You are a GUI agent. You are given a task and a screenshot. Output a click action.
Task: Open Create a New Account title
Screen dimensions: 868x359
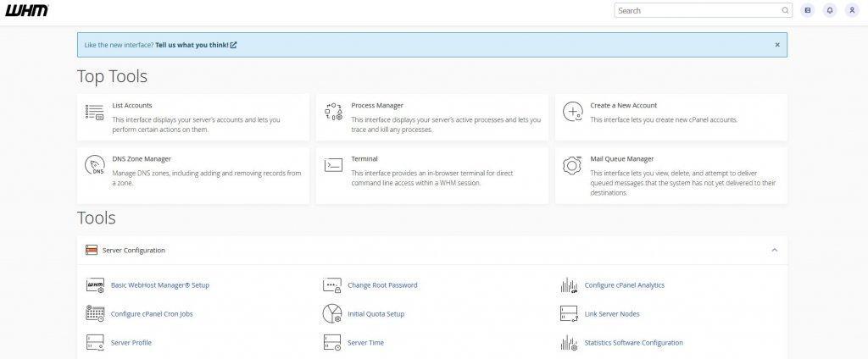pyautogui.click(x=623, y=105)
